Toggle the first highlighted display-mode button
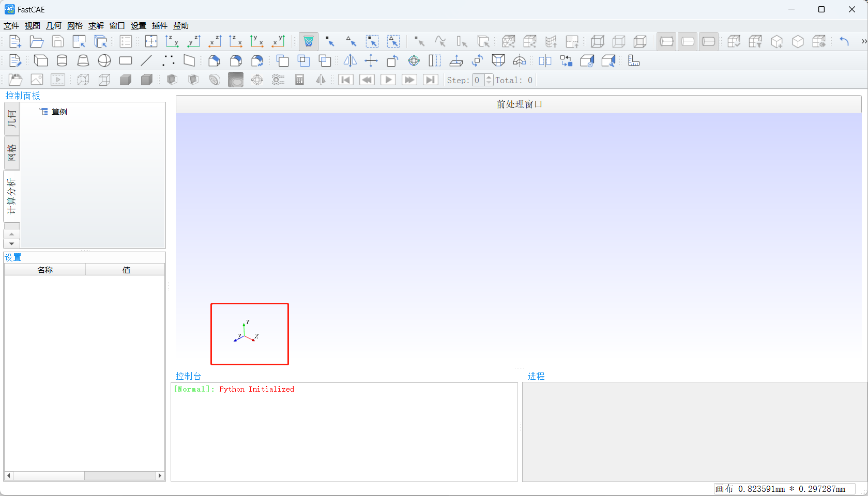This screenshot has width=868, height=496. [666, 41]
